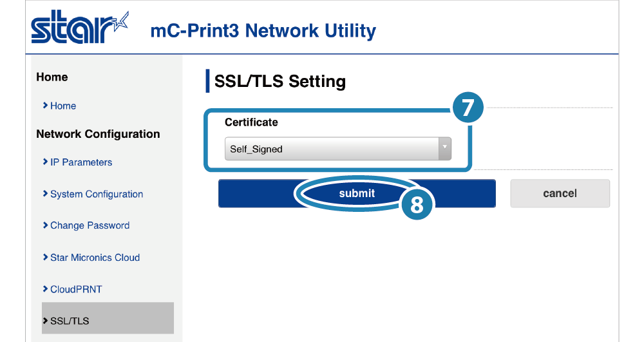Click the chevron beside Change Password
Image resolution: width=644 pixels, height=342 pixels.
45,225
